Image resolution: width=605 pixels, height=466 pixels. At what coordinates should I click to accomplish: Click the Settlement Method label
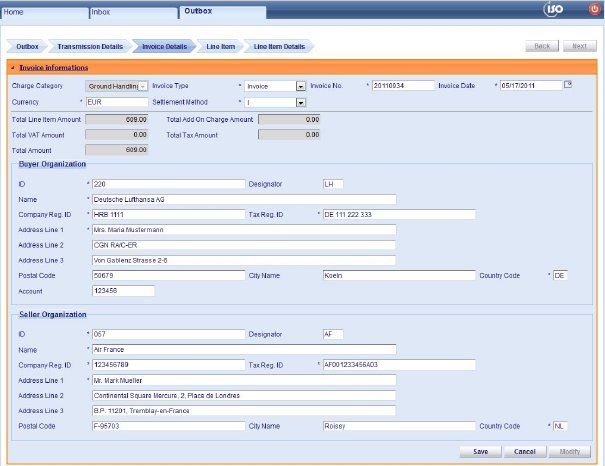[180, 102]
